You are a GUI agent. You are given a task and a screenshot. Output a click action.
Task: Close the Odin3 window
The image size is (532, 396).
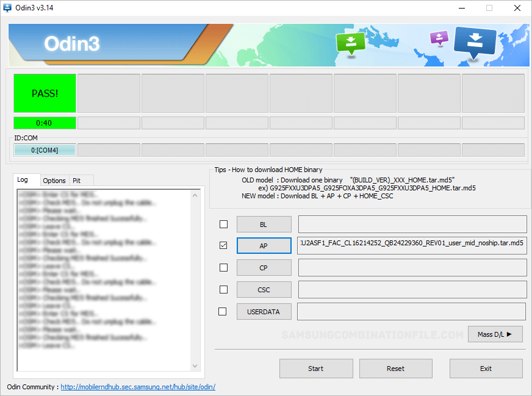point(517,8)
